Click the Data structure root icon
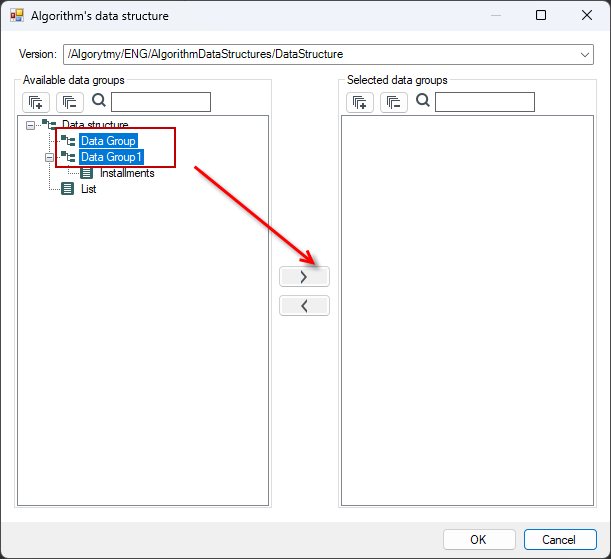611x559 pixels. pyautogui.click(x=49, y=125)
